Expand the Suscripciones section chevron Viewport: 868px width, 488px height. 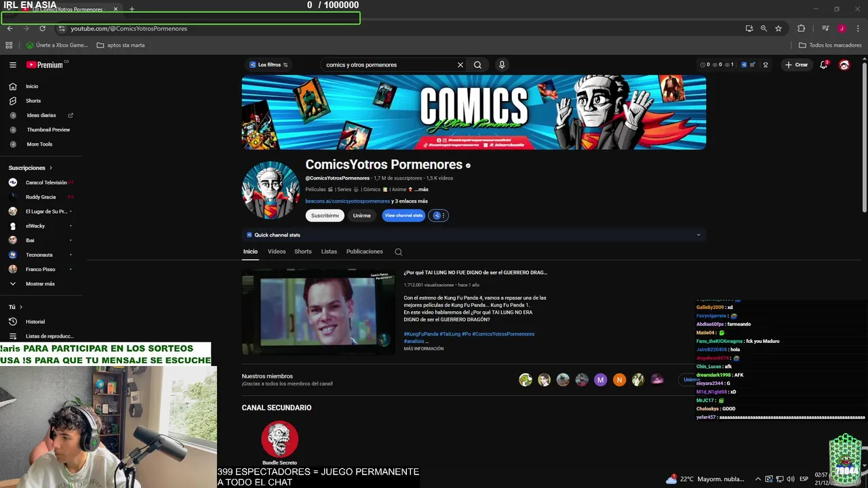(50, 168)
